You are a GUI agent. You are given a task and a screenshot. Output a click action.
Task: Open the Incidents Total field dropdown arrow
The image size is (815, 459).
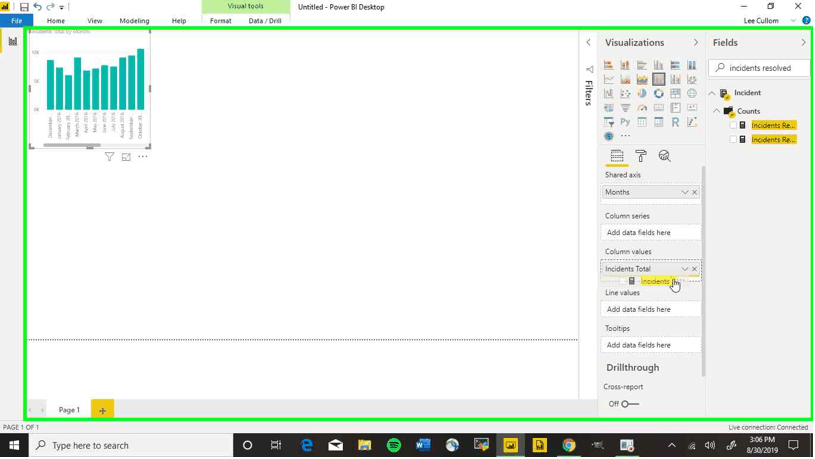click(685, 269)
